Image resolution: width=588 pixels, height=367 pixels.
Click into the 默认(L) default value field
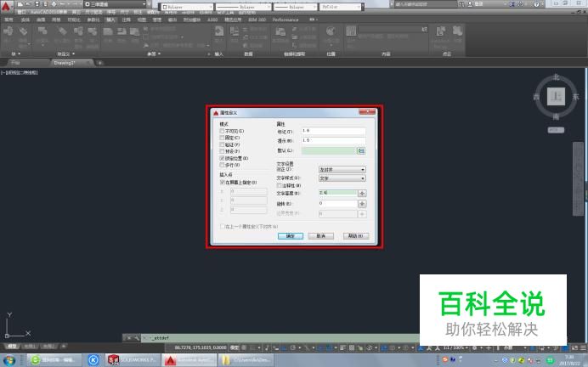329,150
